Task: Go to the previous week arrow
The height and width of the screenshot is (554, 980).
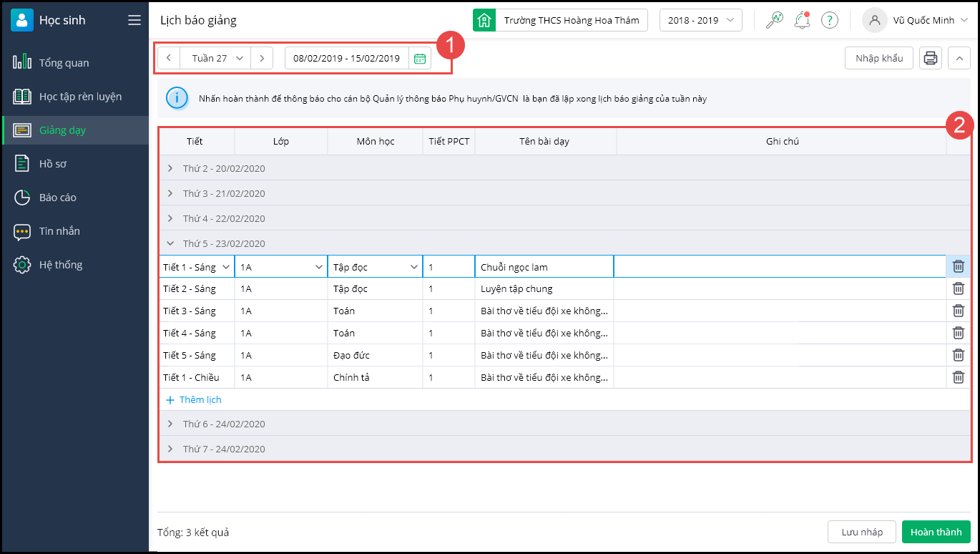Action: tap(169, 58)
